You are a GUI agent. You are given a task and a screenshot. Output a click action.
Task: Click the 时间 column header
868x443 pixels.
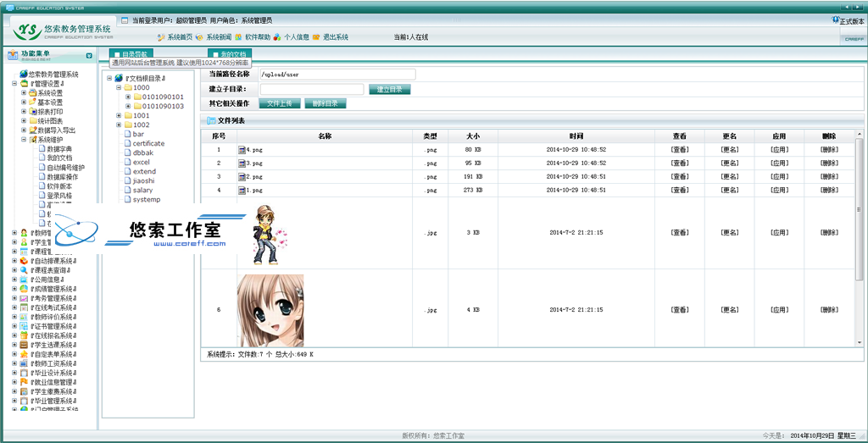(x=576, y=136)
